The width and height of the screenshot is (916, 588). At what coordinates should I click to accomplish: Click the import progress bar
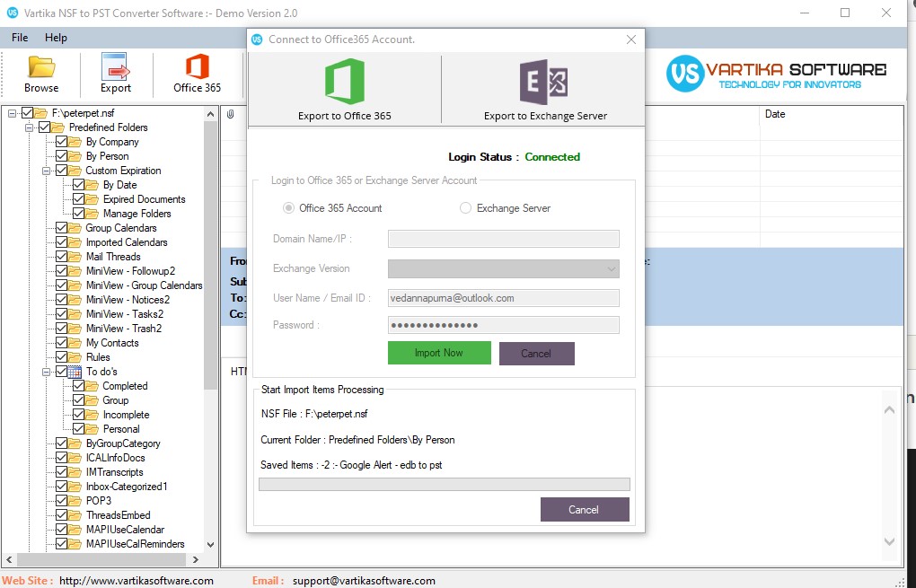click(445, 484)
